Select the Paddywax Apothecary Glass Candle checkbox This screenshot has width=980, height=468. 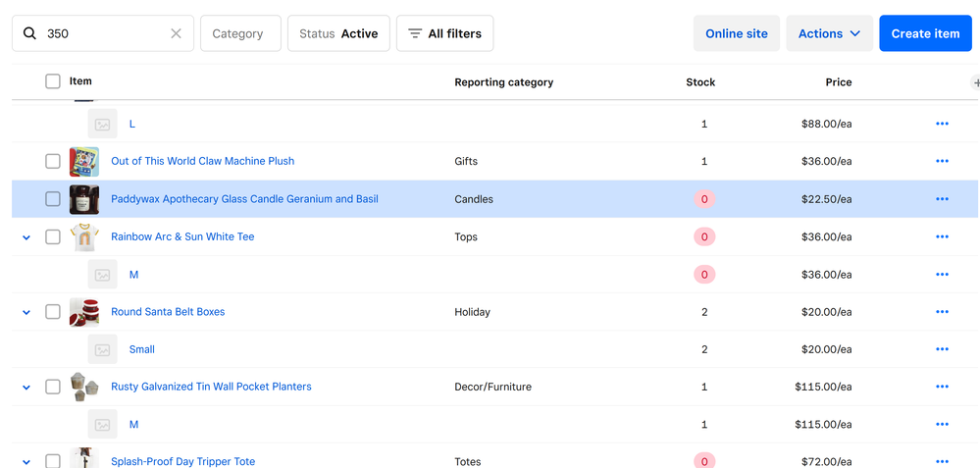pos(53,199)
